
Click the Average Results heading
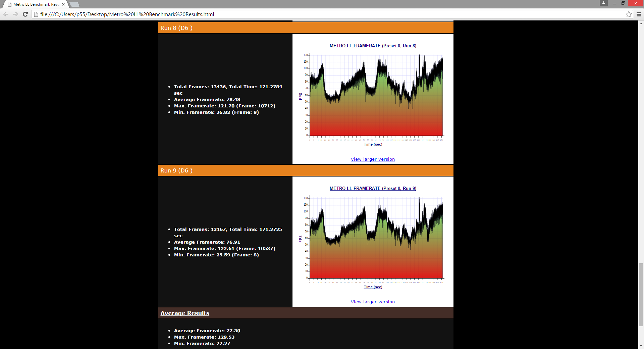coord(185,313)
